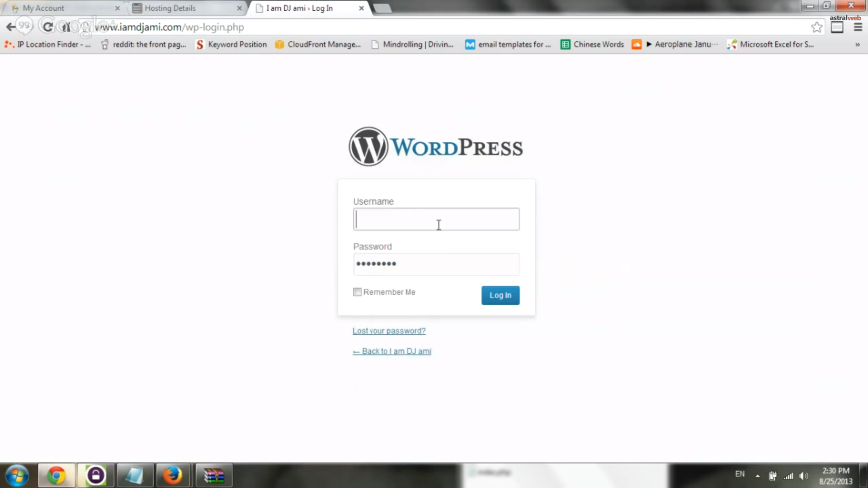868x488 pixels.
Task: Open Firefox from the taskbar
Action: click(173, 475)
